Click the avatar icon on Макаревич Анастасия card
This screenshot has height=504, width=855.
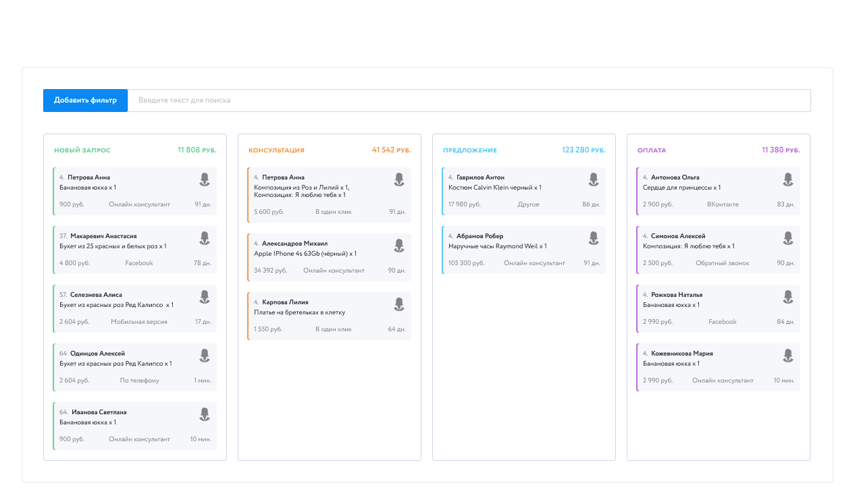pos(205,238)
